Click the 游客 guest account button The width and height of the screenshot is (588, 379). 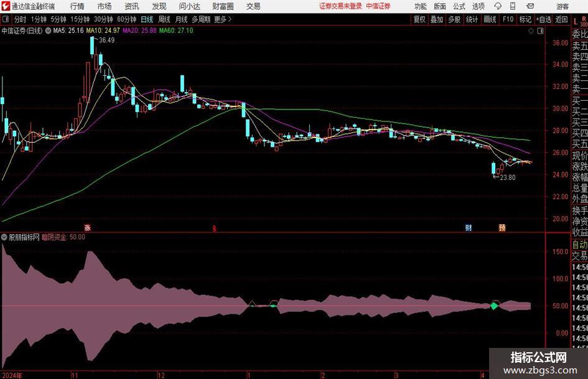coord(562,6)
